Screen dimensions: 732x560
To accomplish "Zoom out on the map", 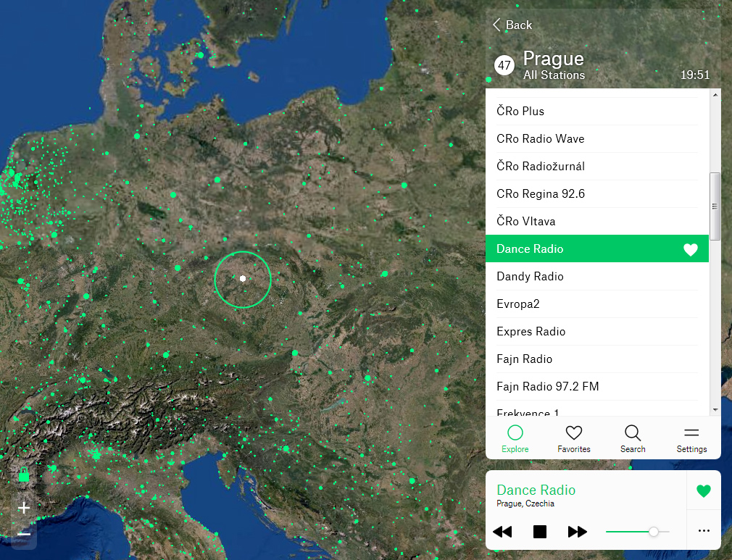I will [x=24, y=534].
